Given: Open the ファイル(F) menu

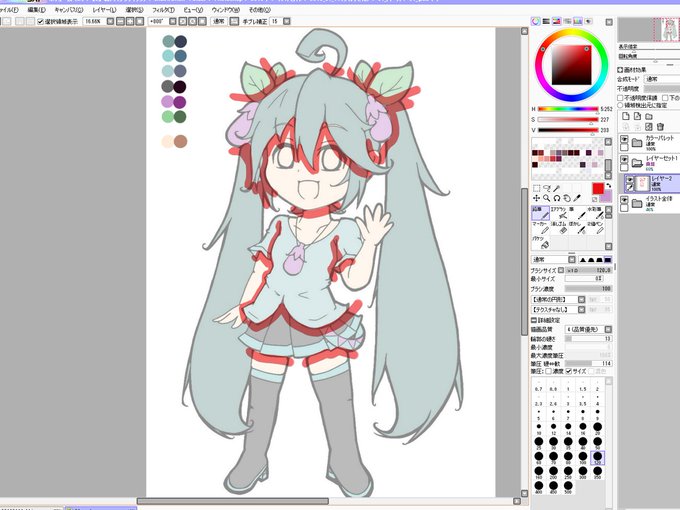Looking at the screenshot, I should point(9,10).
